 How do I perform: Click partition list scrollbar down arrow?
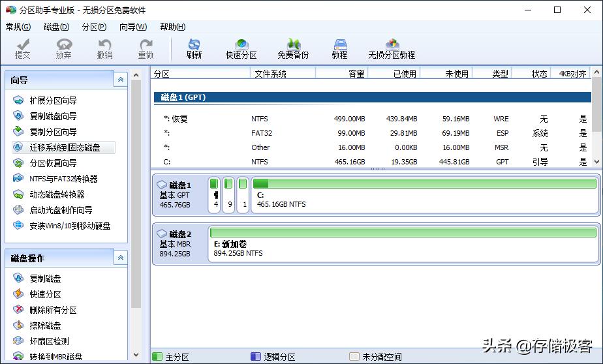597,162
